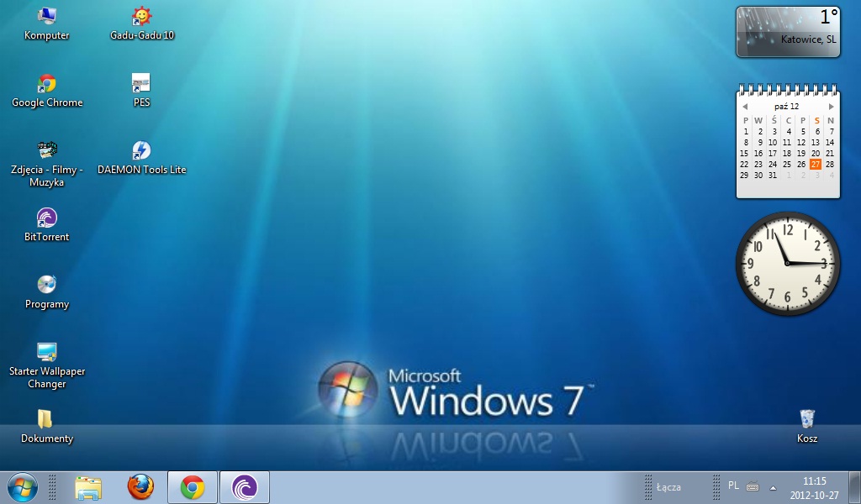Open the Komputer desktop icon

click(x=47, y=17)
